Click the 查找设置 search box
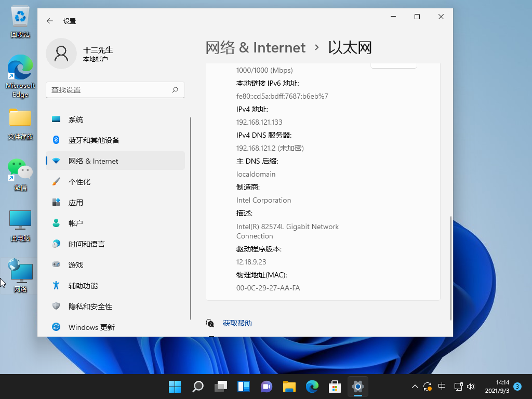The image size is (532, 399). [115, 89]
